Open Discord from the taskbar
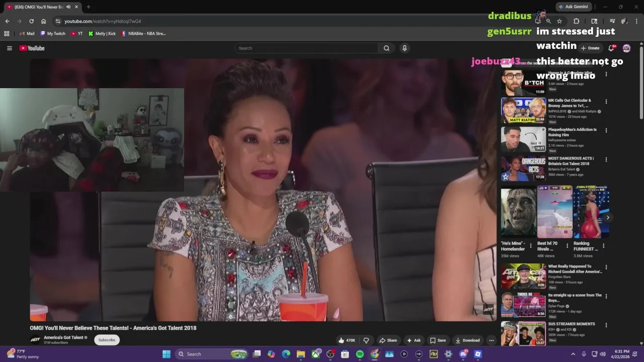Screen dimensions: 644x362 coord(463,354)
